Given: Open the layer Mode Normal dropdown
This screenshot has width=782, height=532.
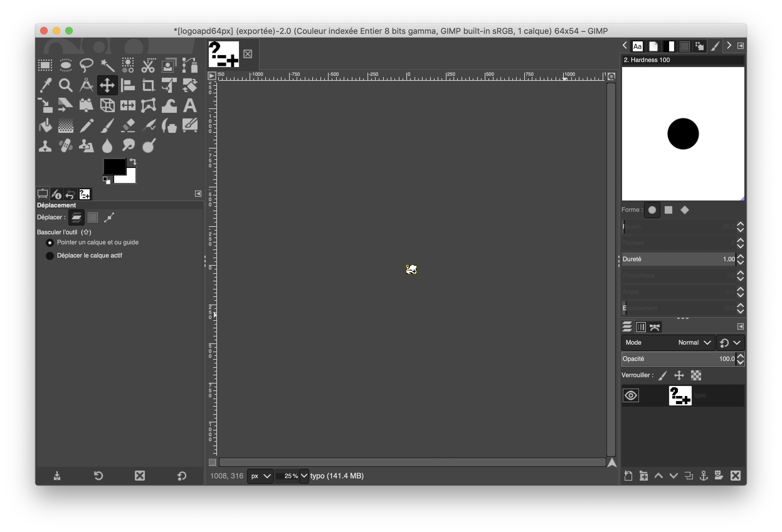Looking at the screenshot, I should (695, 342).
